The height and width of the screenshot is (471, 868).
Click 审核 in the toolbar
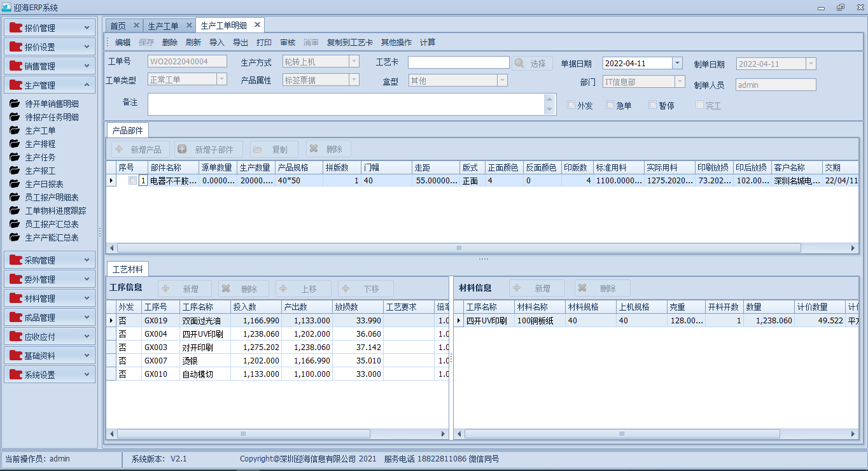click(288, 43)
